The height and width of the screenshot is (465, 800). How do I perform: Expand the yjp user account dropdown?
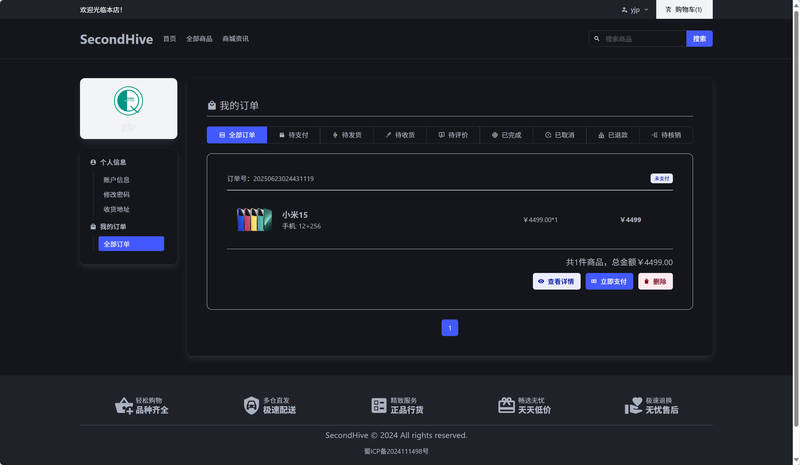click(635, 10)
